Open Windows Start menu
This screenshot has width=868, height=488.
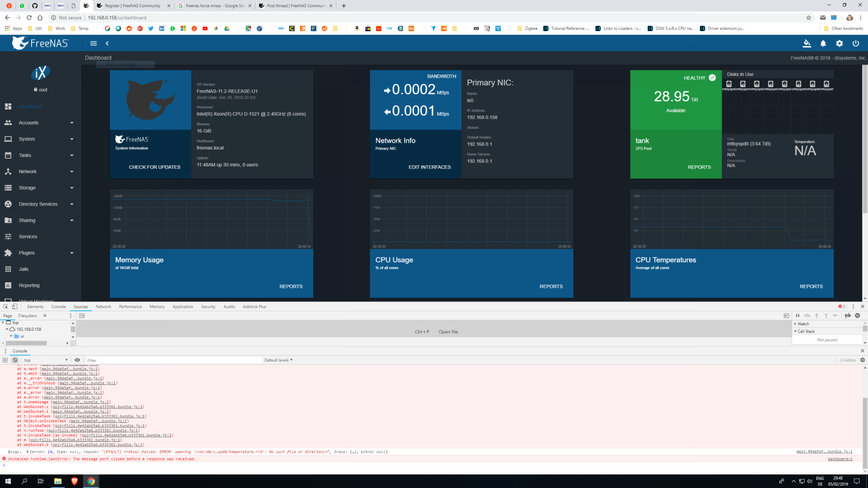coord(8,481)
